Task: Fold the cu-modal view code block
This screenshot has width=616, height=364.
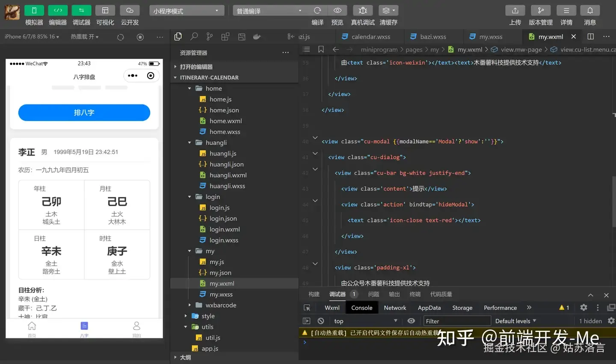Action: [x=315, y=138]
